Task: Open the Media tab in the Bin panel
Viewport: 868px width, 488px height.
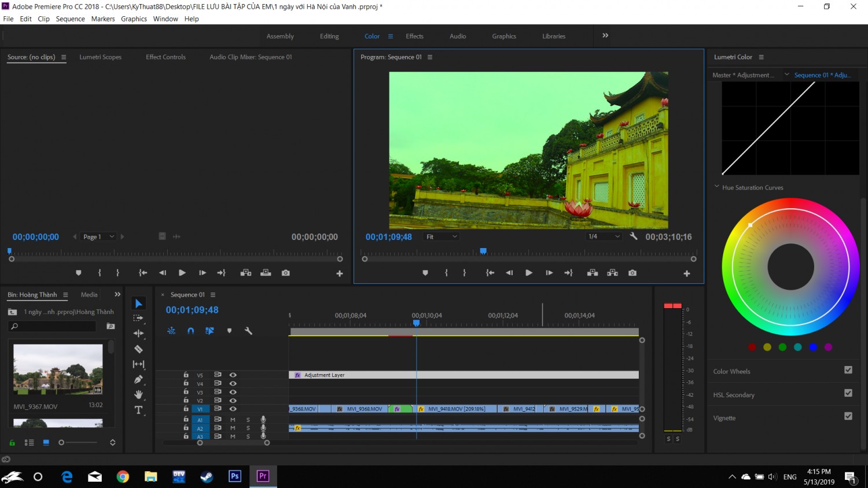Action: (89, 294)
